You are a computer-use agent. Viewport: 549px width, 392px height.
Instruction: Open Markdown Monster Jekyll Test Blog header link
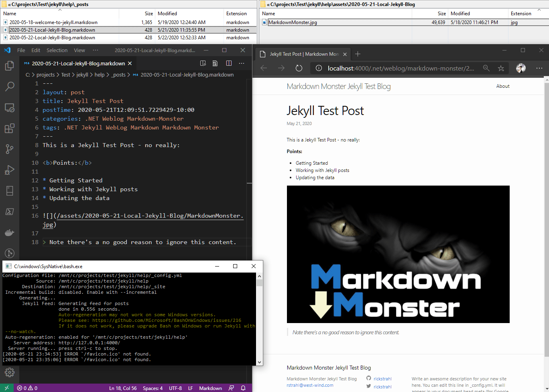tap(339, 86)
